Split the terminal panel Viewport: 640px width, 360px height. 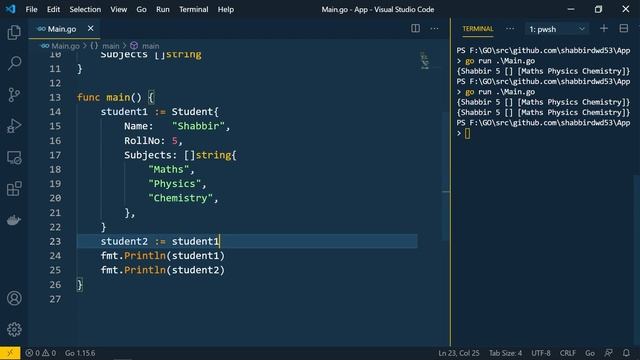tap(623, 28)
